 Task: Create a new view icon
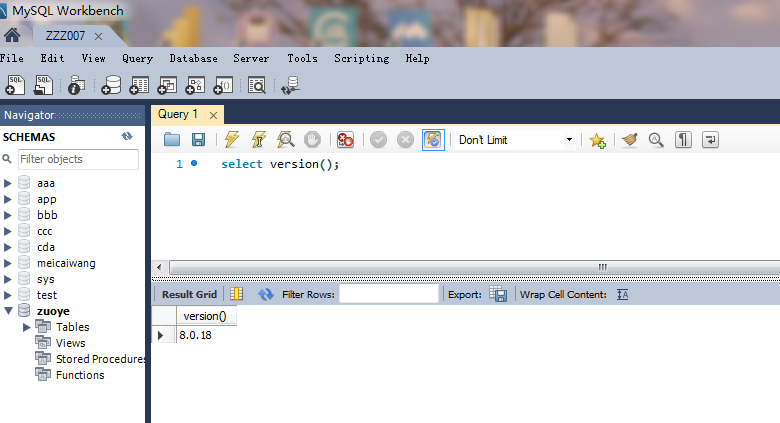point(167,85)
